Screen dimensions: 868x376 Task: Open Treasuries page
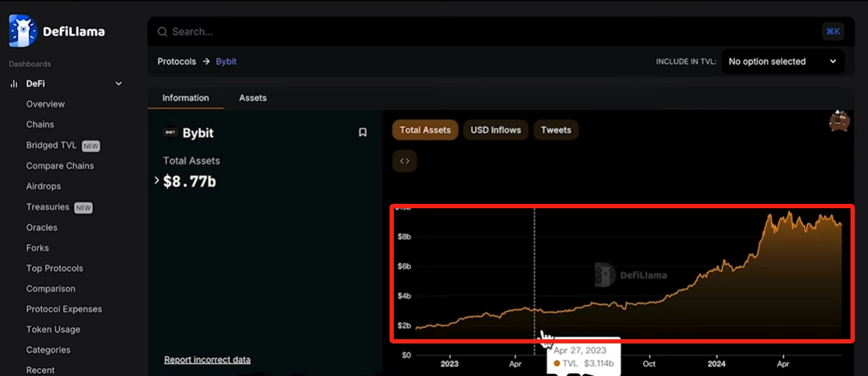click(x=48, y=207)
